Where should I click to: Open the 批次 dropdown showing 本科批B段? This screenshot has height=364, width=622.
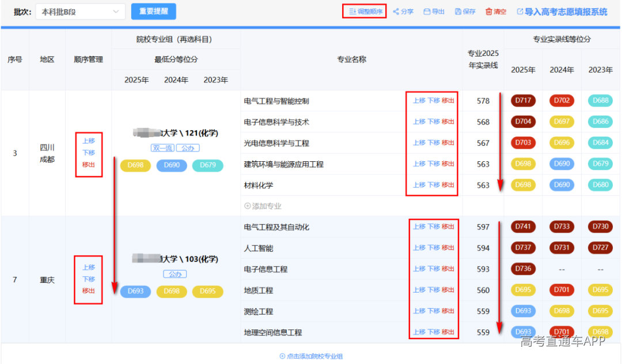tap(81, 12)
